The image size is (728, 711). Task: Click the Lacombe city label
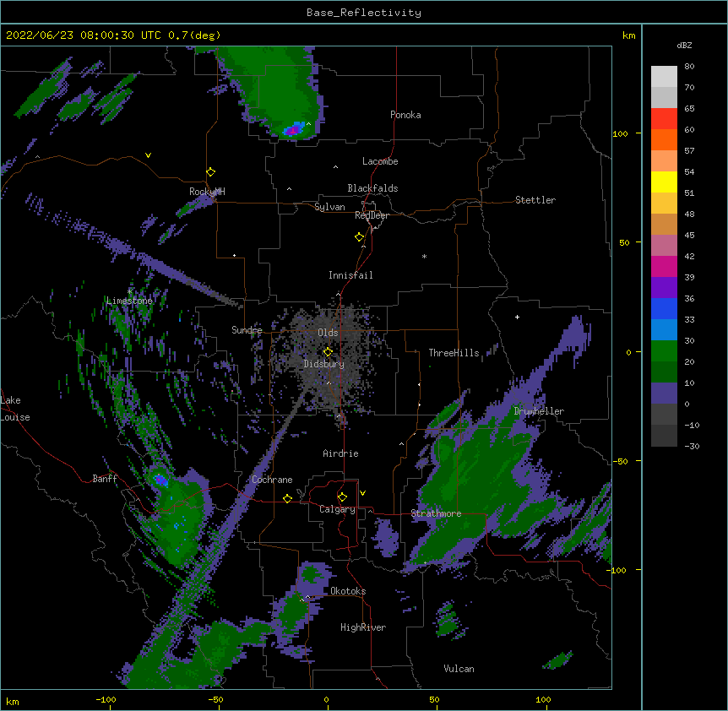[380, 161]
